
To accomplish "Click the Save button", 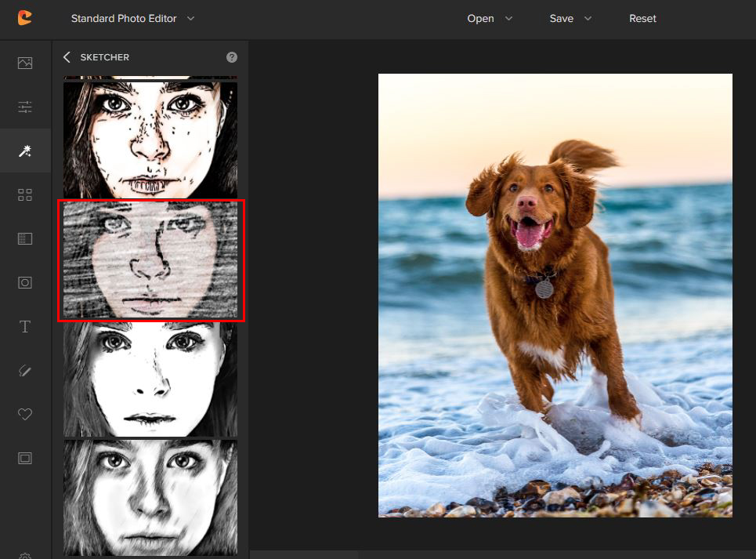I will pyautogui.click(x=562, y=18).
